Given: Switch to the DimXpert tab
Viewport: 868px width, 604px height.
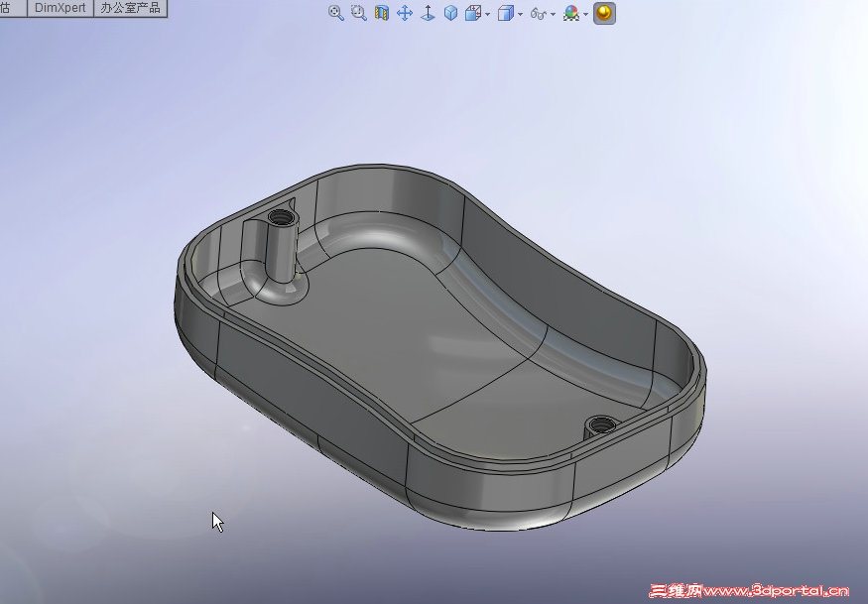Looking at the screenshot, I should coord(61,8).
